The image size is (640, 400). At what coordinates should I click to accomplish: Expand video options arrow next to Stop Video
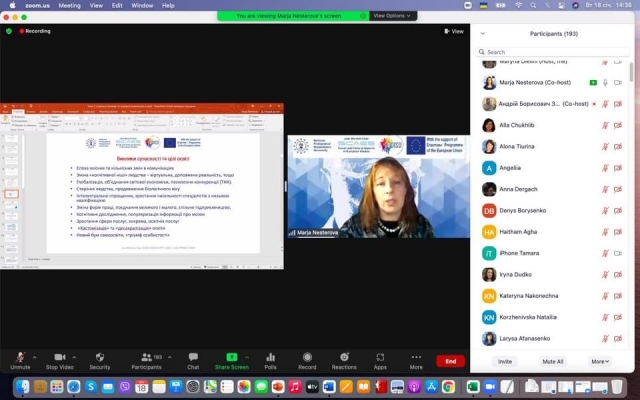pos(74,357)
